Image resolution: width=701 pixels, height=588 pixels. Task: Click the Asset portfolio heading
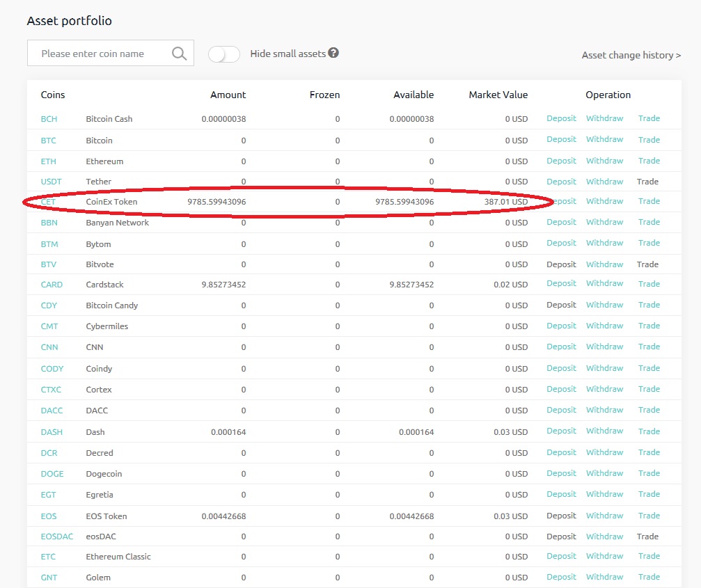point(70,21)
